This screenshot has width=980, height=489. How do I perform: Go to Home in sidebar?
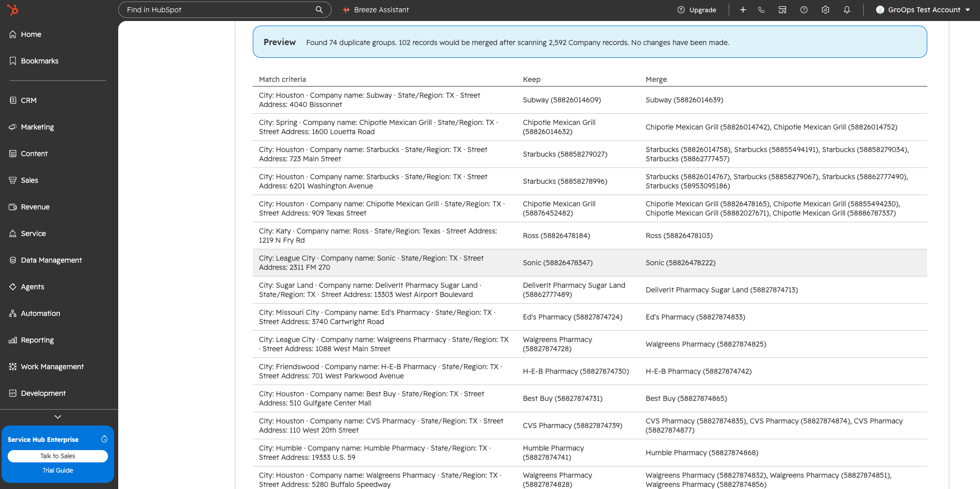click(x=31, y=34)
